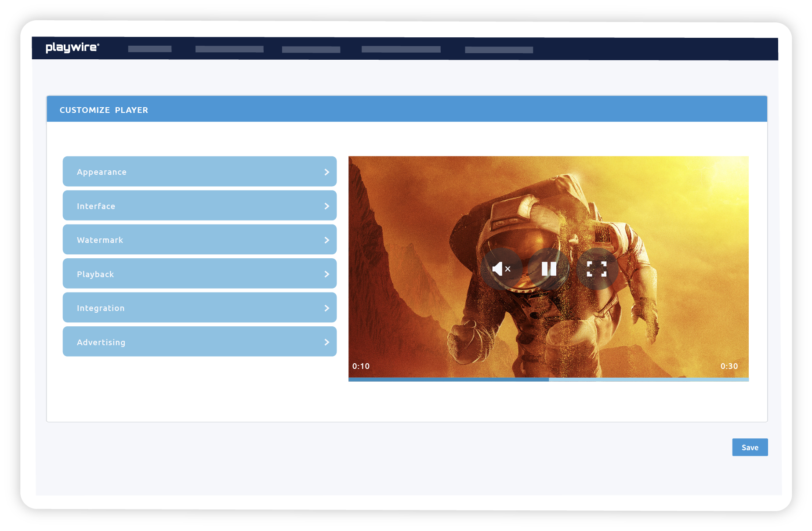Expand the Integration section
This screenshot has height=531, width=812.
[199, 308]
